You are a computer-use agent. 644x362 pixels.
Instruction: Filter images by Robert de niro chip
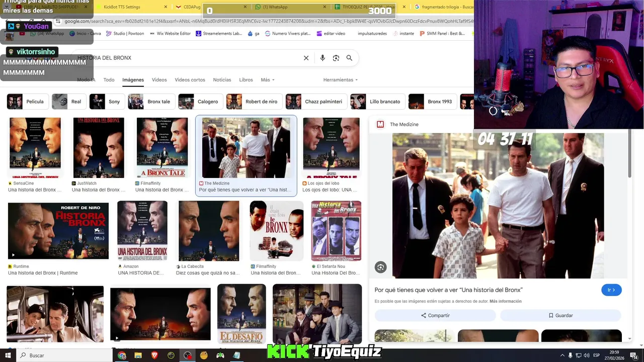tap(254, 102)
